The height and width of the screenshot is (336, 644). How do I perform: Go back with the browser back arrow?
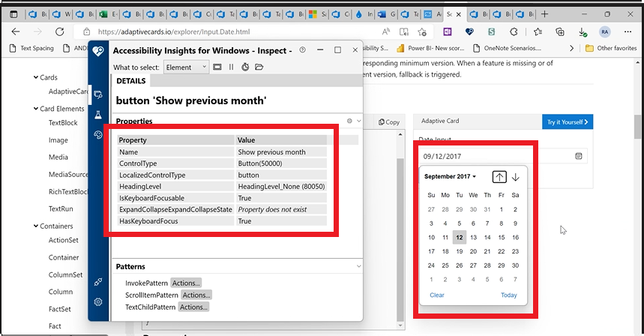tap(16, 31)
